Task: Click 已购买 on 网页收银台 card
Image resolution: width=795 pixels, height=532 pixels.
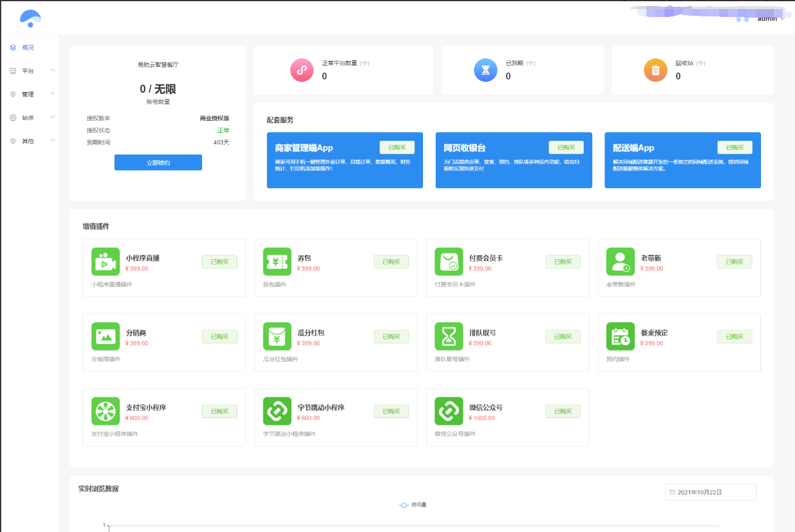Action: coord(566,147)
